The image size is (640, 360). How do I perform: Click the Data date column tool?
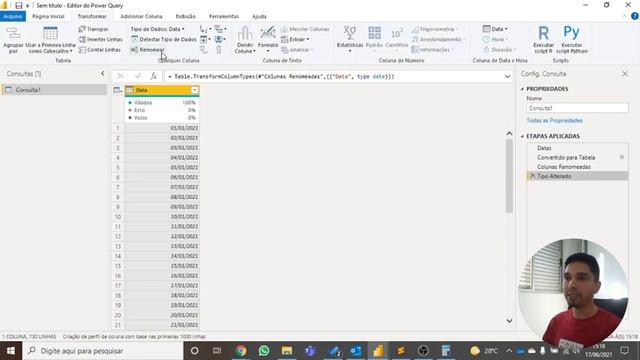coord(495,29)
